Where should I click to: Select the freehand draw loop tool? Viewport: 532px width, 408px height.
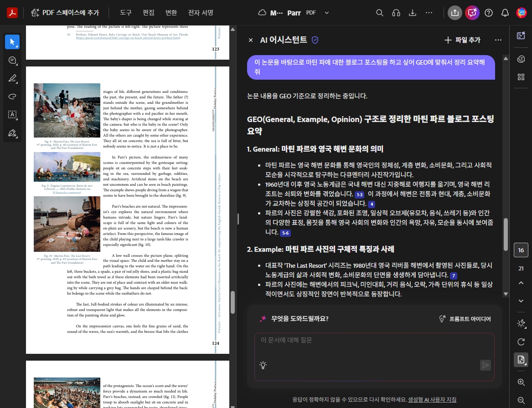pos(12,97)
